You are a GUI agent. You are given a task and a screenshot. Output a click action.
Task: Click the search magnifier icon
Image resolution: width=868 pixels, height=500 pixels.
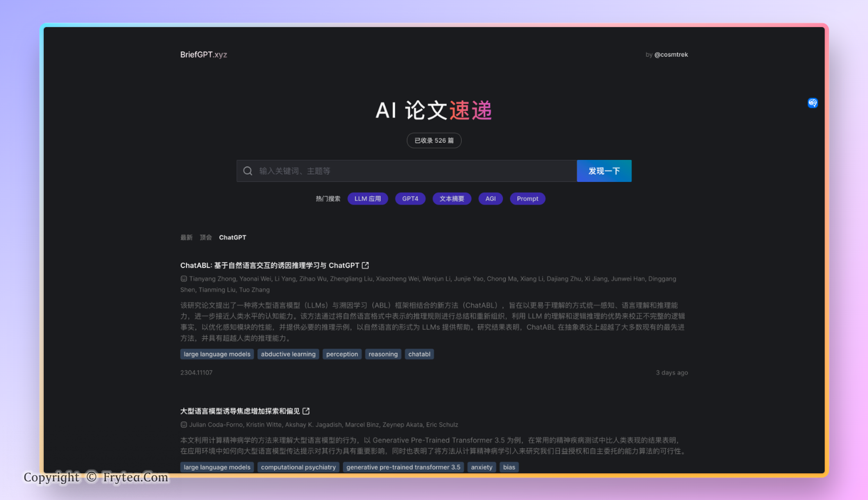coord(248,171)
